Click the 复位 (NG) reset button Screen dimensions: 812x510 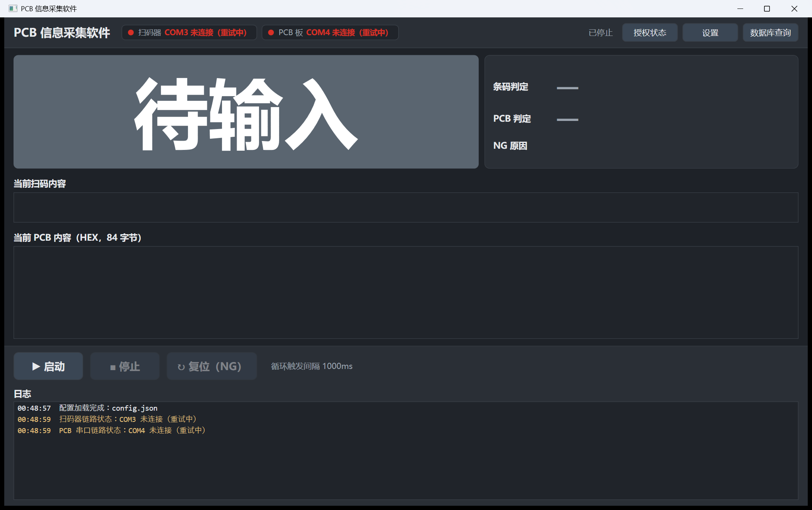(212, 366)
